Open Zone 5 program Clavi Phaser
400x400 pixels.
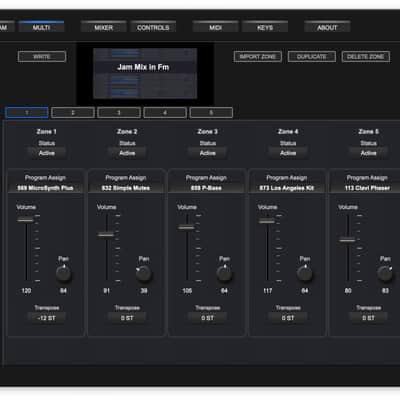(367, 188)
